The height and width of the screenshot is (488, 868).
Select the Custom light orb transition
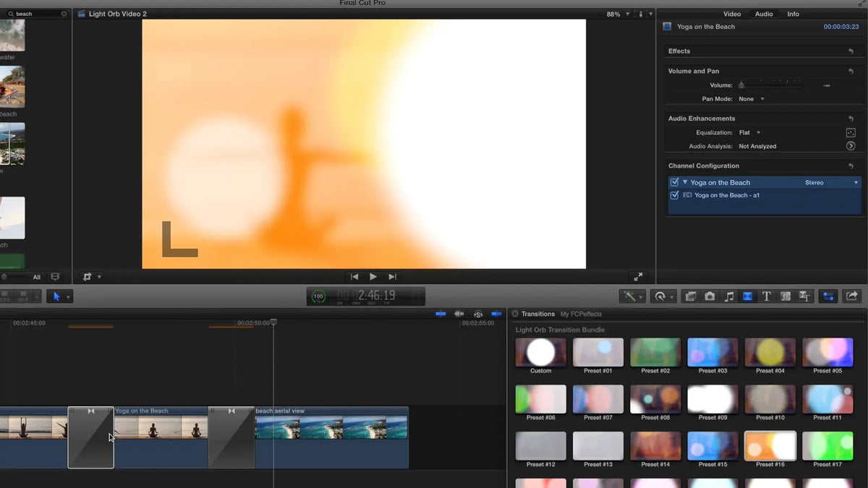[x=540, y=352]
